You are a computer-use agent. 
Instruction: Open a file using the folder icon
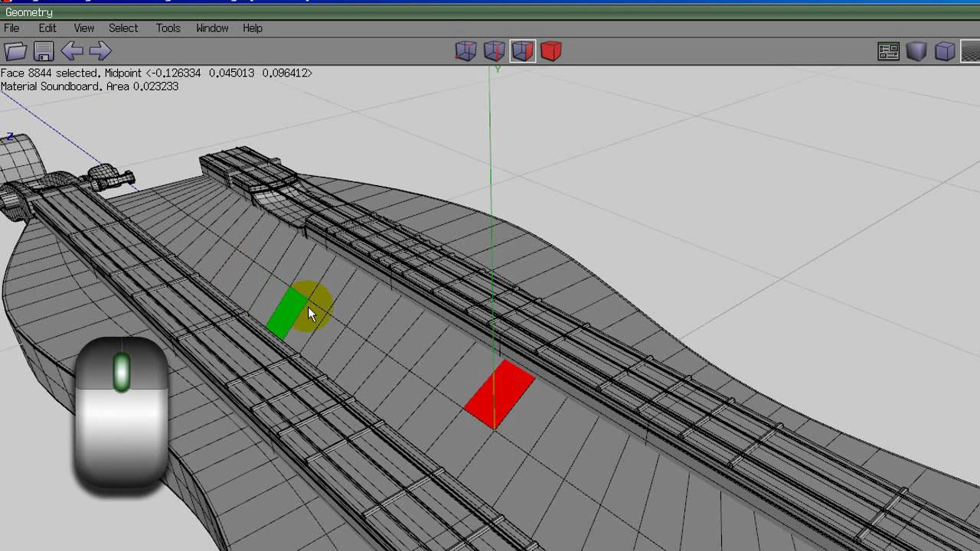pyautogui.click(x=17, y=51)
